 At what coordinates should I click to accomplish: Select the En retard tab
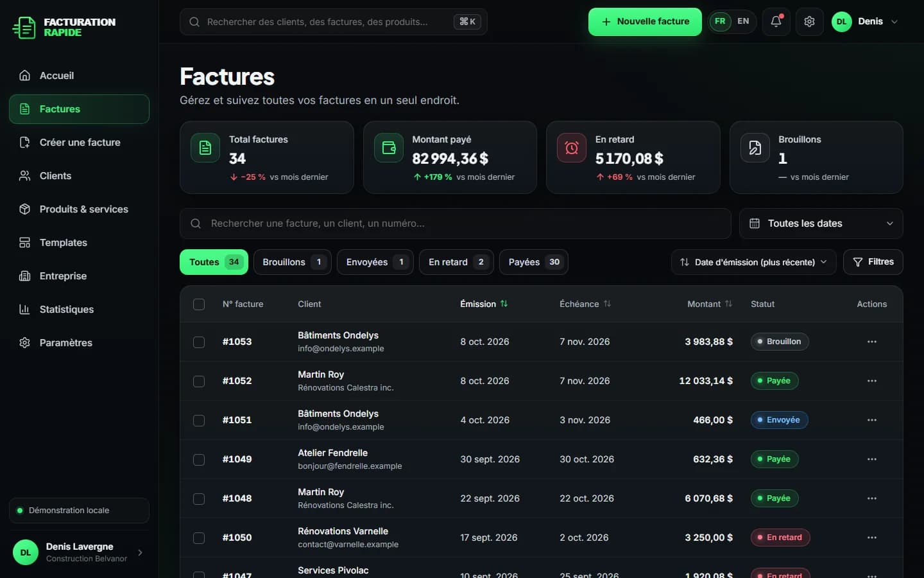(x=456, y=262)
